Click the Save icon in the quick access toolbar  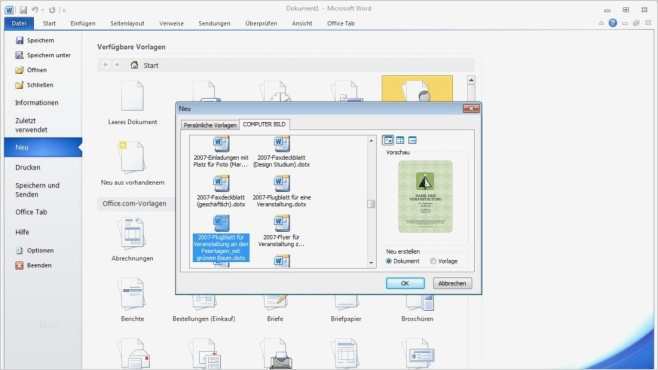(x=24, y=10)
